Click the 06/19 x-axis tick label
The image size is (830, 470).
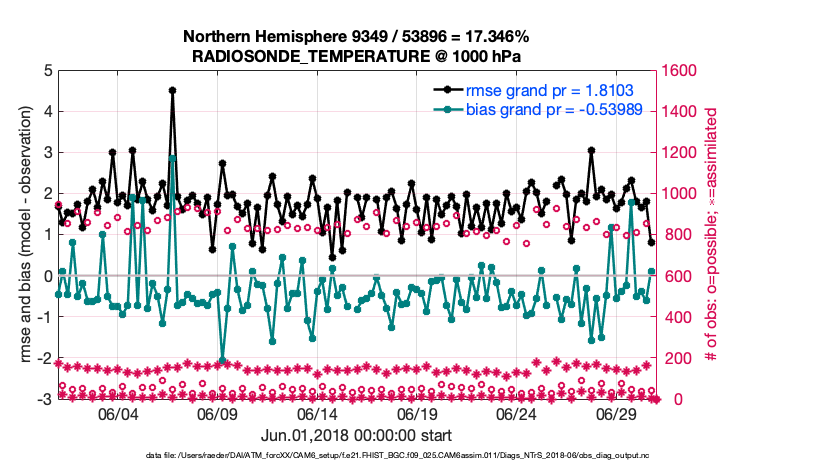(418, 414)
